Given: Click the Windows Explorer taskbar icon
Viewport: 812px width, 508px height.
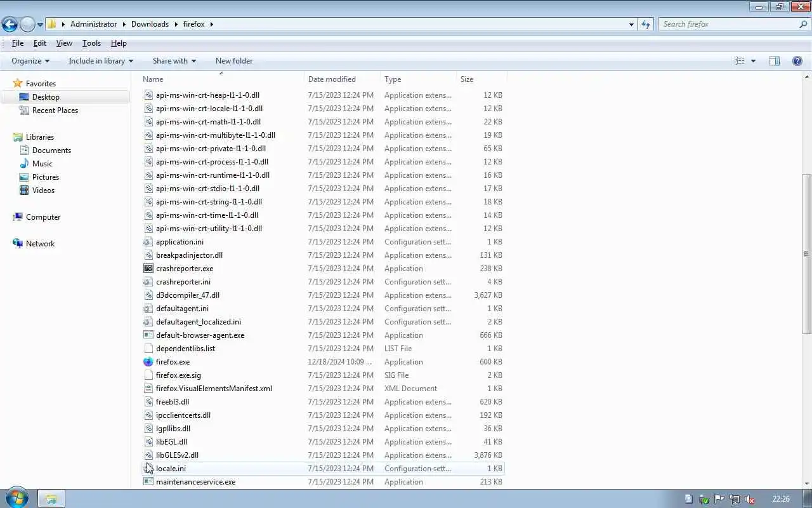Looking at the screenshot, I should point(51,499).
